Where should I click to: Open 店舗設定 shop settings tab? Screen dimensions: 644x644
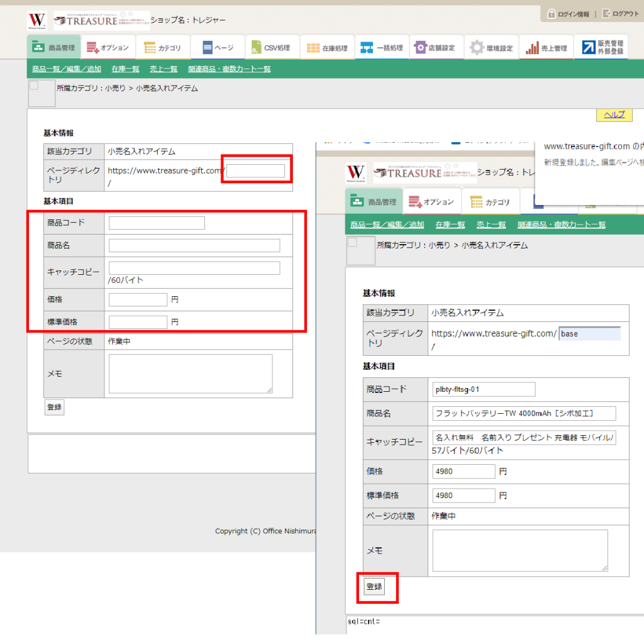coord(435,48)
